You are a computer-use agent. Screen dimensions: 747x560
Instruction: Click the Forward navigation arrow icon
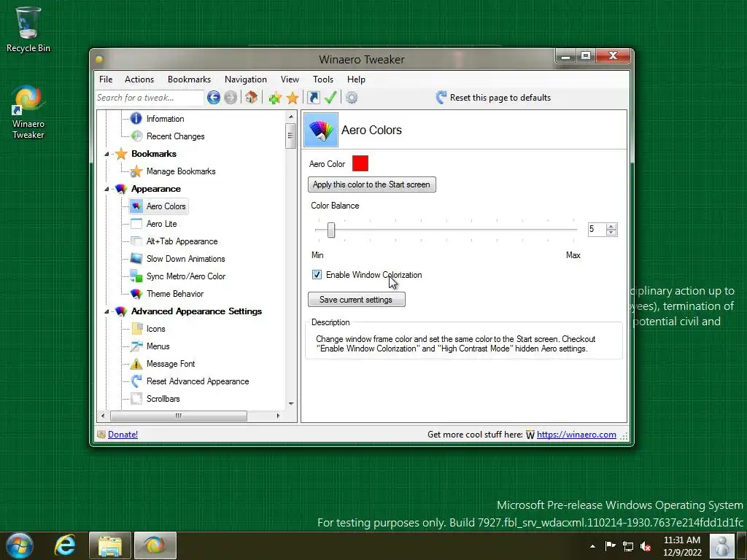click(x=231, y=98)
